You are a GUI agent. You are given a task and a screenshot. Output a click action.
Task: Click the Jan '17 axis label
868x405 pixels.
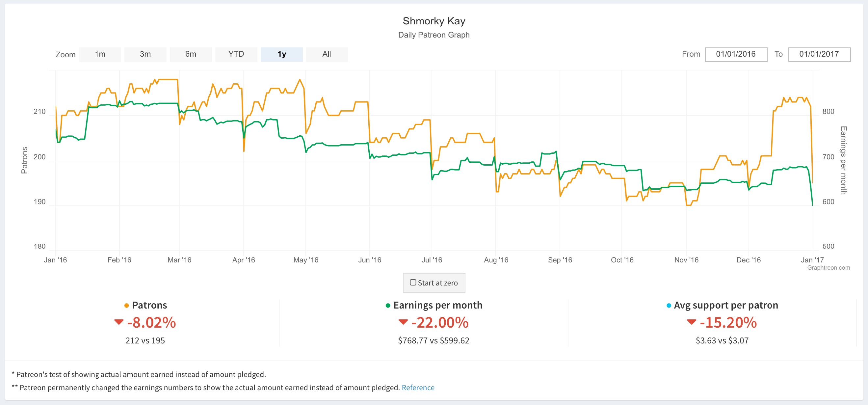point(812,260)
